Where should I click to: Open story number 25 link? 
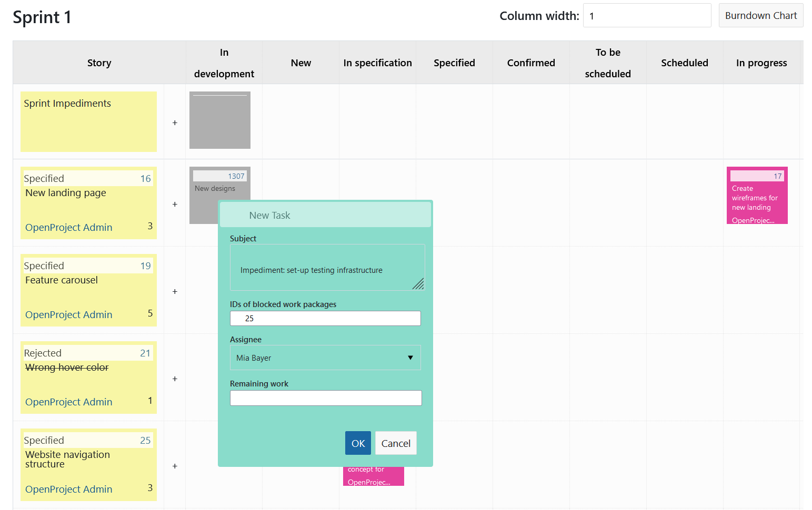pyautogui.click(x=145, y=441)
